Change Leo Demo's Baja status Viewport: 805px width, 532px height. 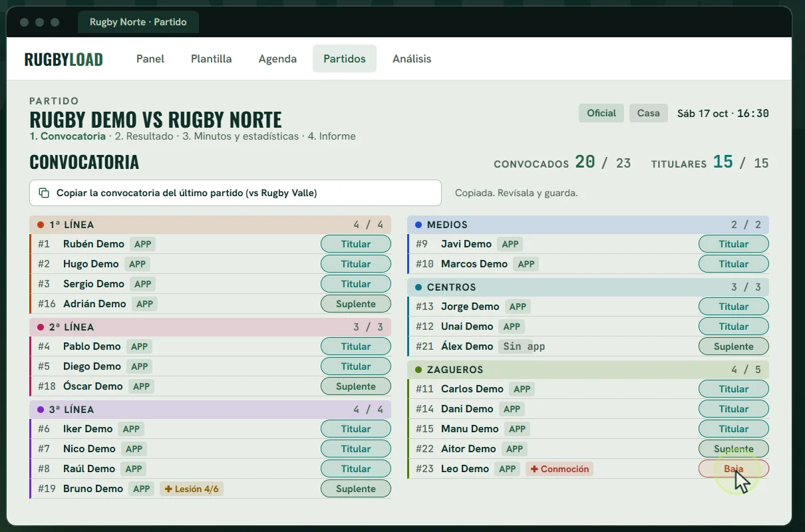[x=734, y=469]
